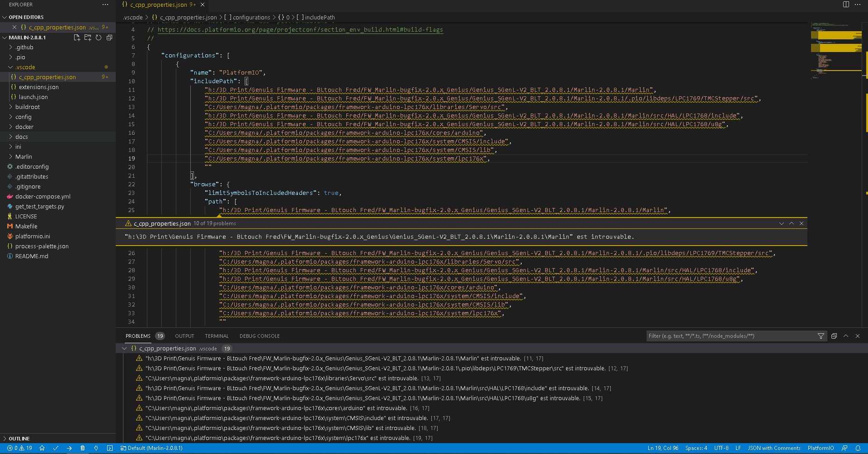Open the platformio docs URL link
This screenshot has width=868, height=454.
(300, 30)
